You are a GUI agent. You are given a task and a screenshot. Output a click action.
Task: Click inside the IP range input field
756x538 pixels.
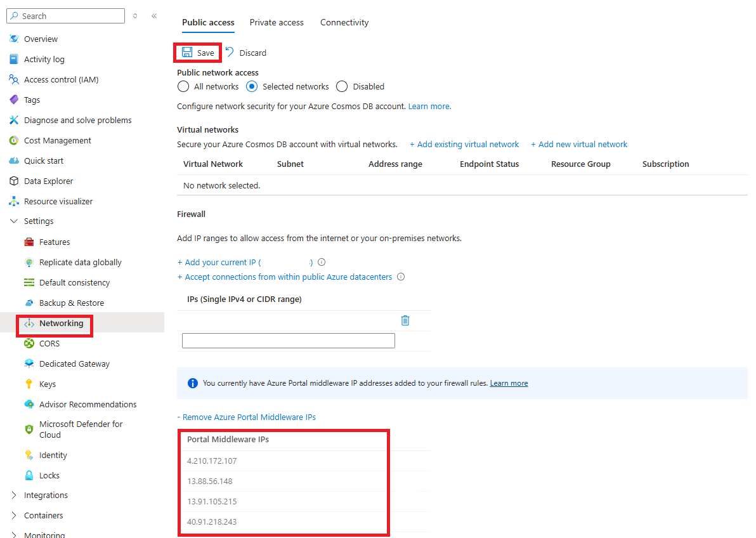(288, 341)
